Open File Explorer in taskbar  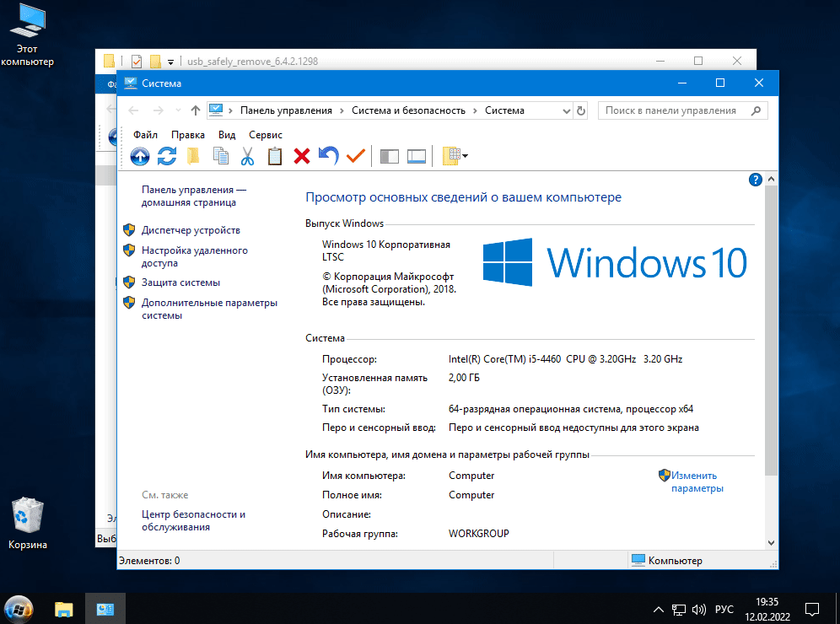coord(64,609)
